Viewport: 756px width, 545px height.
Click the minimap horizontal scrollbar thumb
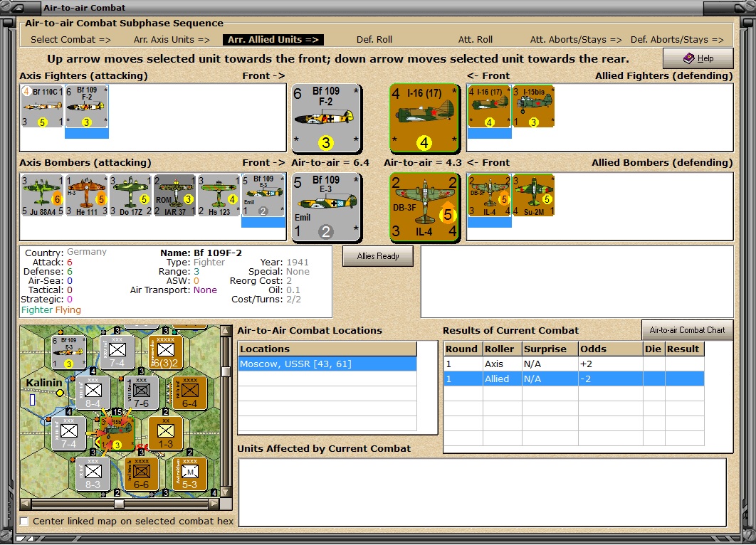click(119, 504)
